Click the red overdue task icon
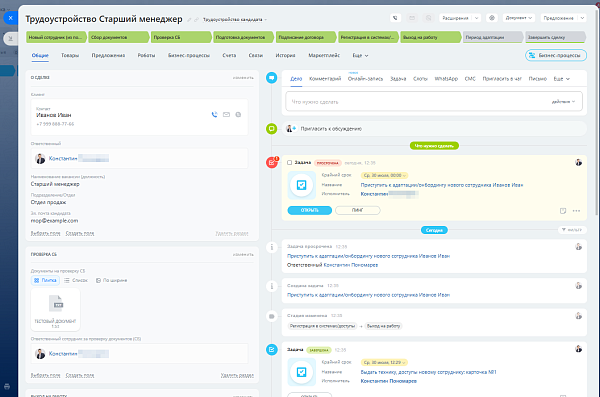The image size is (600, 397). [272, 162]
